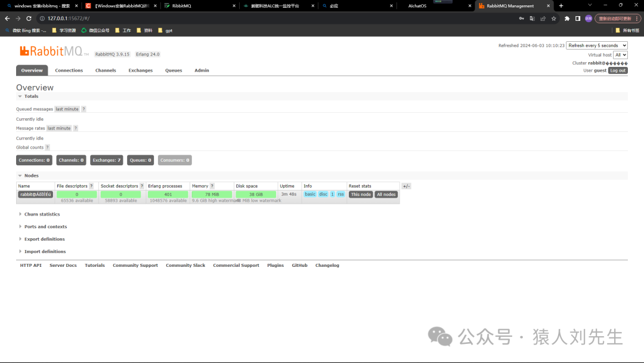
Task: Open the extensions puzzle icon
Action: coord(567,19)
